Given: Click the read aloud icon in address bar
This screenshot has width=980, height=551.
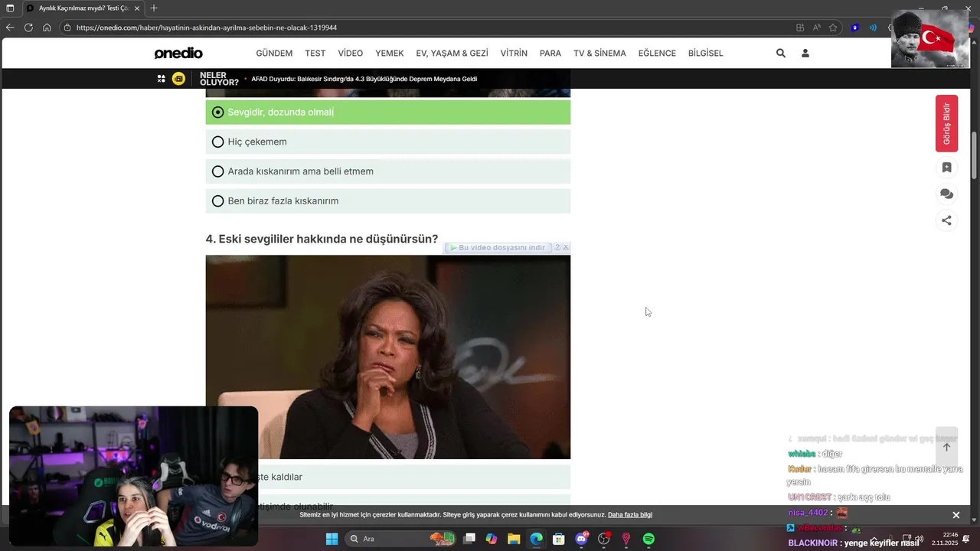Looking at the screenshot, I should [816, 28].
